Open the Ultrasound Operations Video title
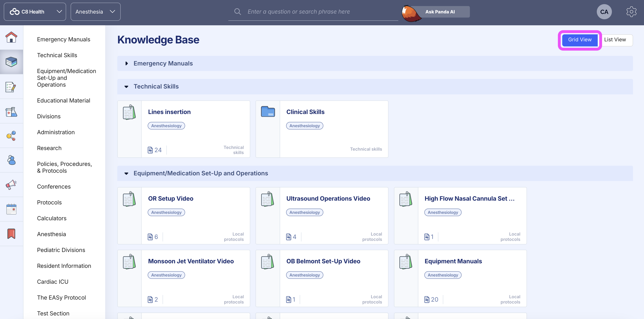Image resolution: width=644 pixels, height=319 pixels. pos(328,199)
